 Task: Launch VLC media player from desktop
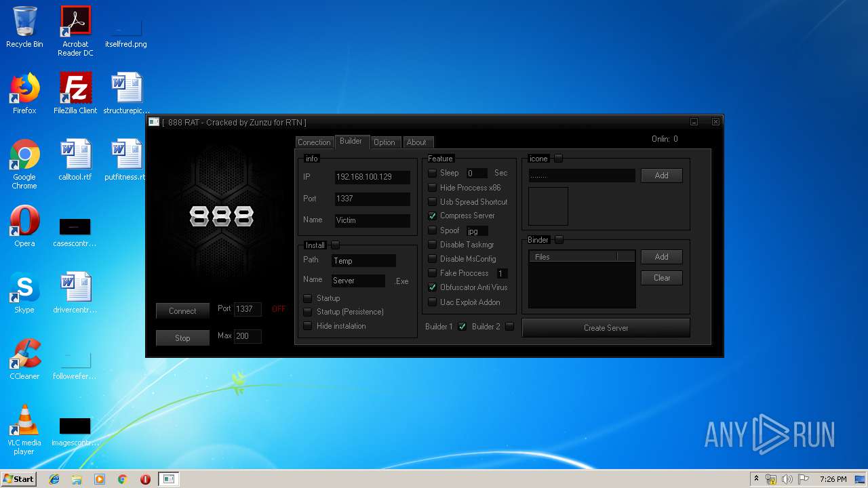click(x=24, y=430)
